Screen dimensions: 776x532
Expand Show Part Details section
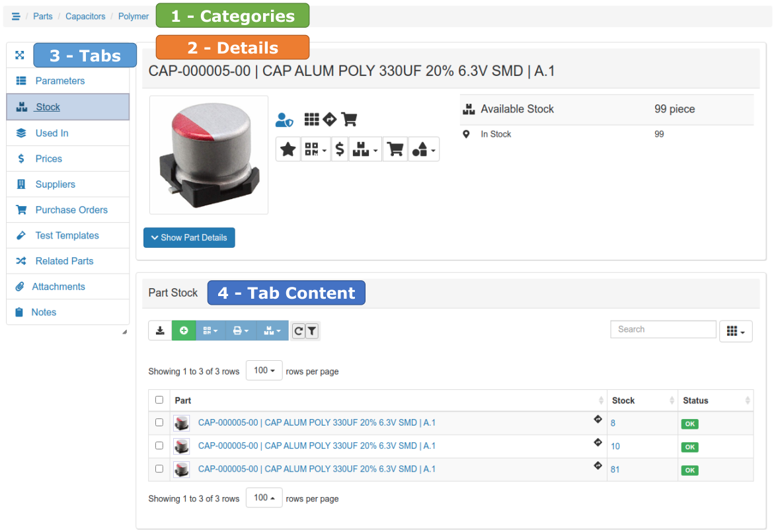[x=189, y=238]
